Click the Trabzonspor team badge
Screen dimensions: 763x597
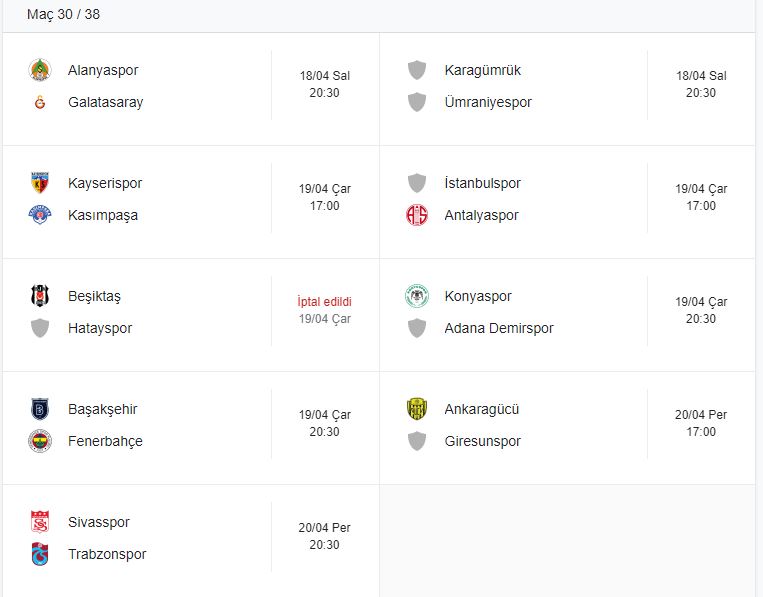point(40,554)
